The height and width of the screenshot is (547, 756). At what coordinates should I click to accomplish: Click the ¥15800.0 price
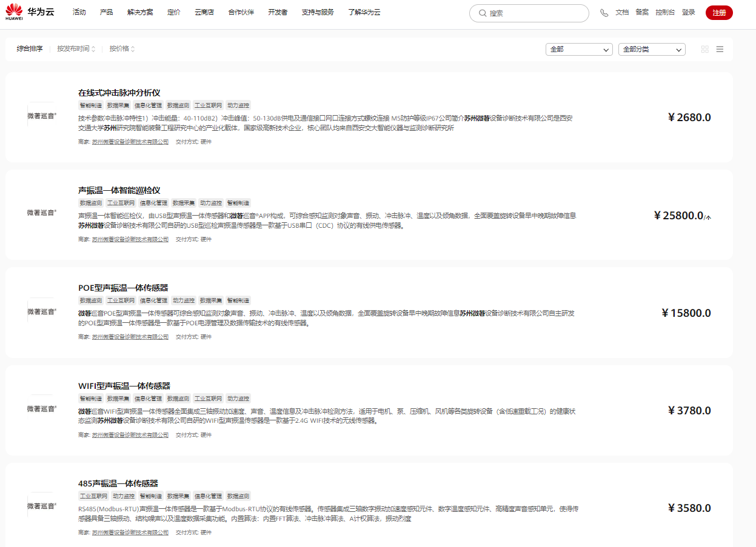(x=686, y=313)
